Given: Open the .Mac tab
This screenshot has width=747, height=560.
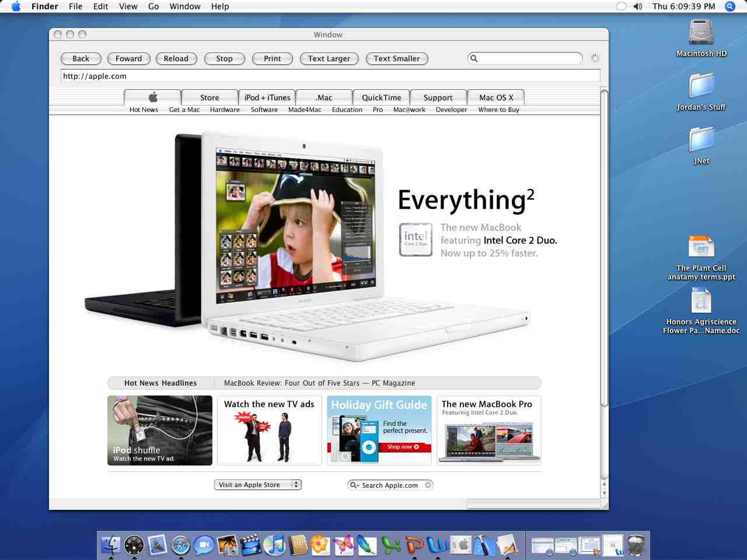Looking at the screenshot, I should pos(324,97).
